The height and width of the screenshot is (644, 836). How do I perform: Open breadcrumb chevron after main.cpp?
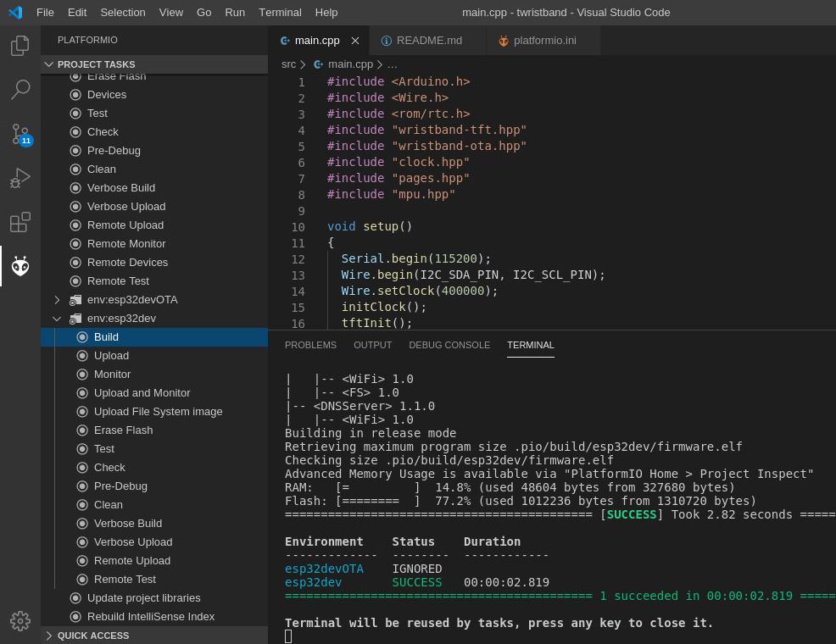(x=380, y=64)
